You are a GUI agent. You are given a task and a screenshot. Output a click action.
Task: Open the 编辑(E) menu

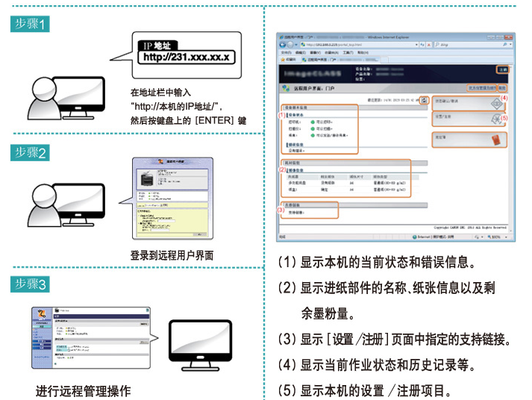(301, 52)
